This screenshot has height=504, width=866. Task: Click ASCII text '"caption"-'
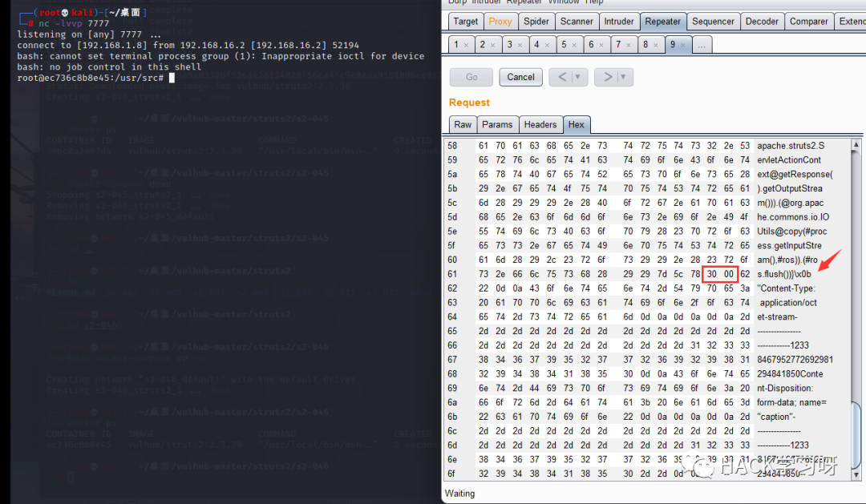[776, 417]
